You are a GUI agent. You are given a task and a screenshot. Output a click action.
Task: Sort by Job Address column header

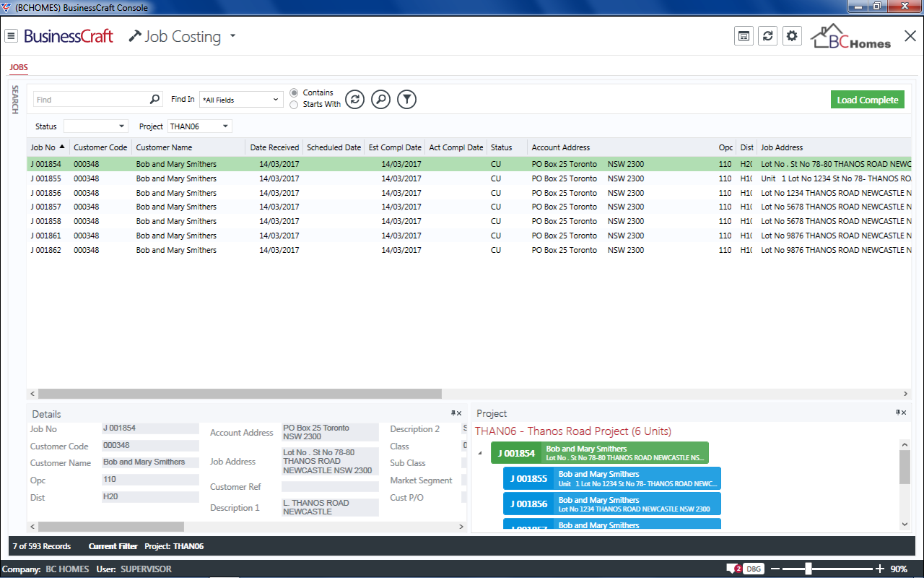click(x=834, y=147)
